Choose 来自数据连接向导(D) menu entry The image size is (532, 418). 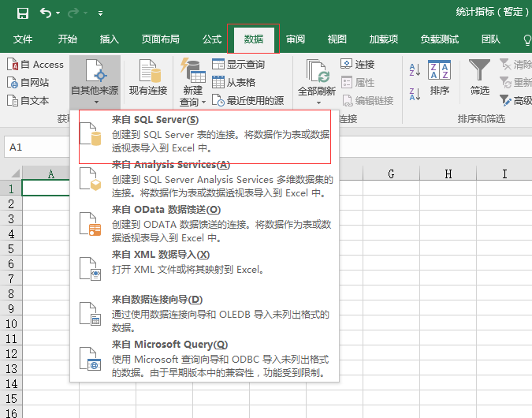[205, 313]
